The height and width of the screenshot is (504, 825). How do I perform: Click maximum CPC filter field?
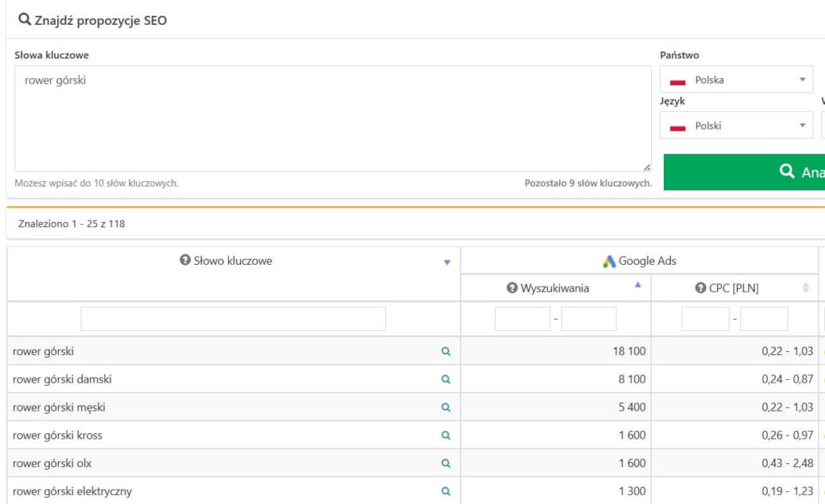click(764, 319)
